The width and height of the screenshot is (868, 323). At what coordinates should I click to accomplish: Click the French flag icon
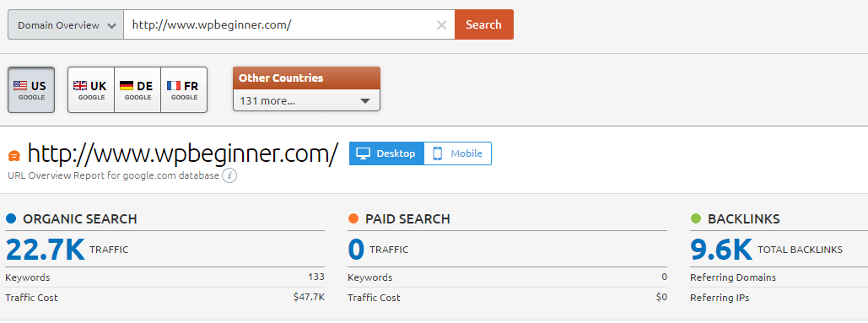173,86
